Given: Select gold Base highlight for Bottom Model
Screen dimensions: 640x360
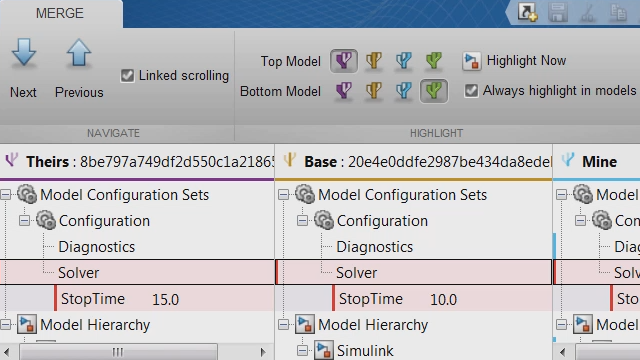Looking at the screenshot, I should [373, 91].
